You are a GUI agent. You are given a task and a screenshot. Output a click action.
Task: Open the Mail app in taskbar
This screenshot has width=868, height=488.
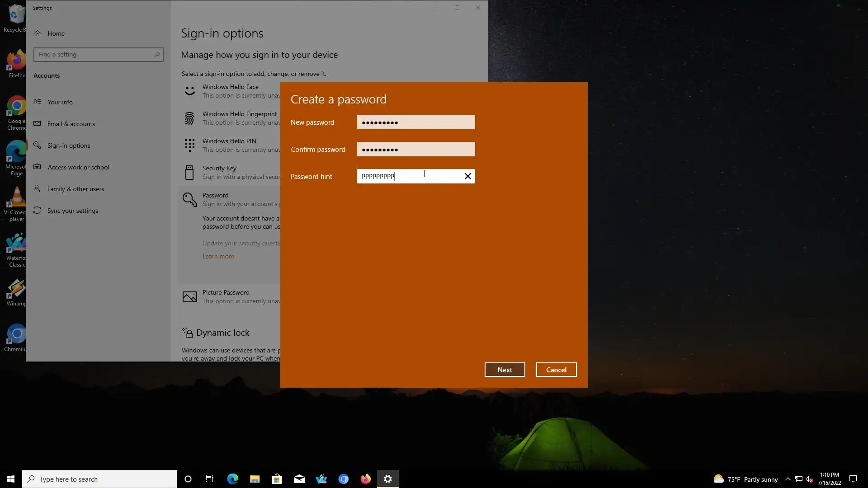point(299,479)
